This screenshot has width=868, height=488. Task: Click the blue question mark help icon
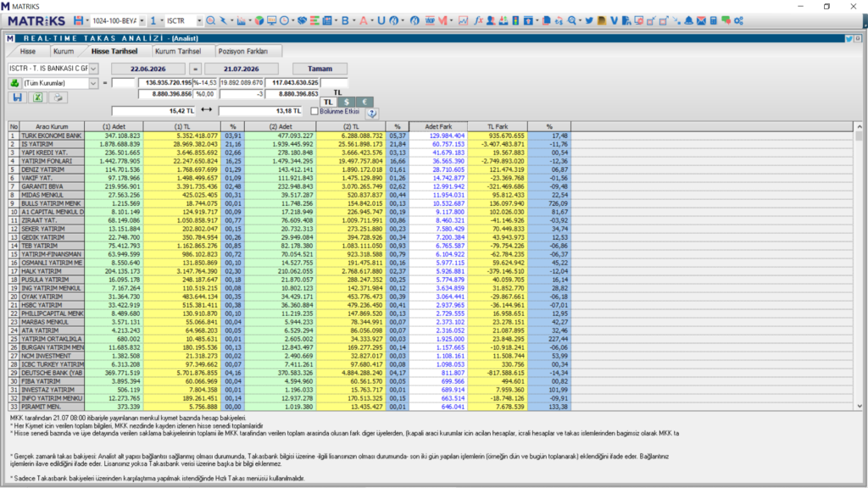372,113
